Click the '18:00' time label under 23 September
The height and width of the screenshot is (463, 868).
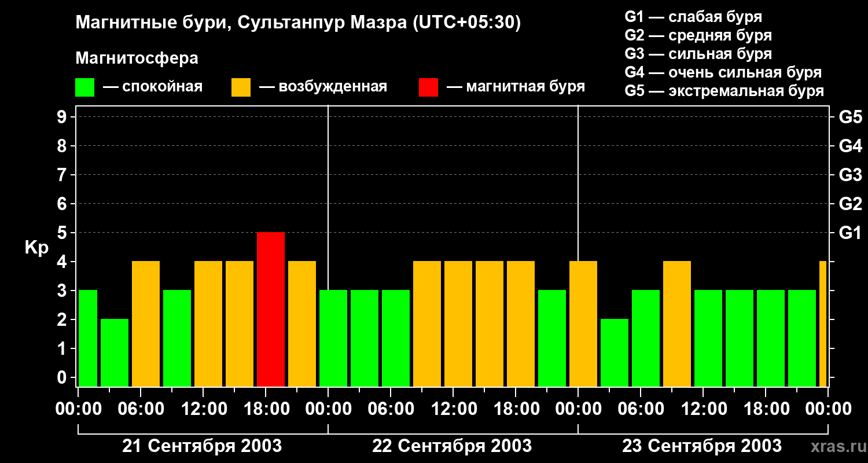tap(766, 409)
